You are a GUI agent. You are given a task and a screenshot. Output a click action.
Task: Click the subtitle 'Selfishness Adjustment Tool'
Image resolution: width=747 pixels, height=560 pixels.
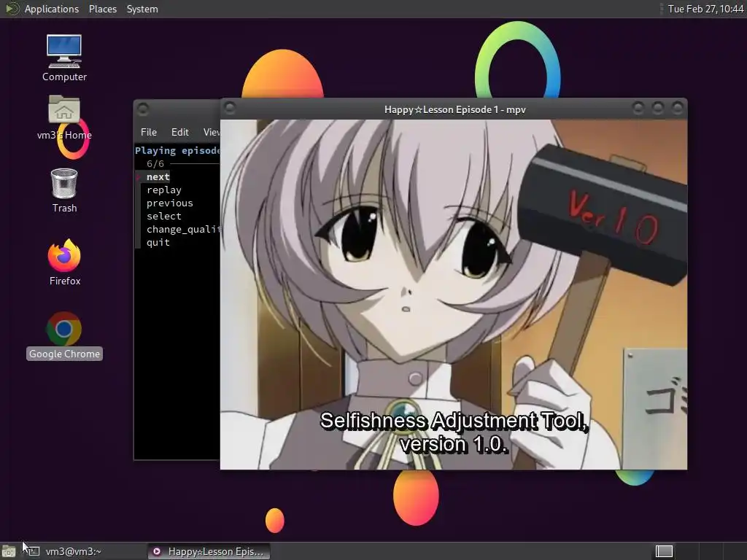coord(454,421)
